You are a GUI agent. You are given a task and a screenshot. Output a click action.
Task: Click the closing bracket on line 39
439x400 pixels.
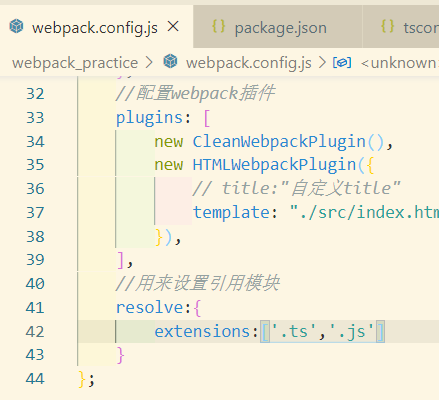click(x=120, y=260)
